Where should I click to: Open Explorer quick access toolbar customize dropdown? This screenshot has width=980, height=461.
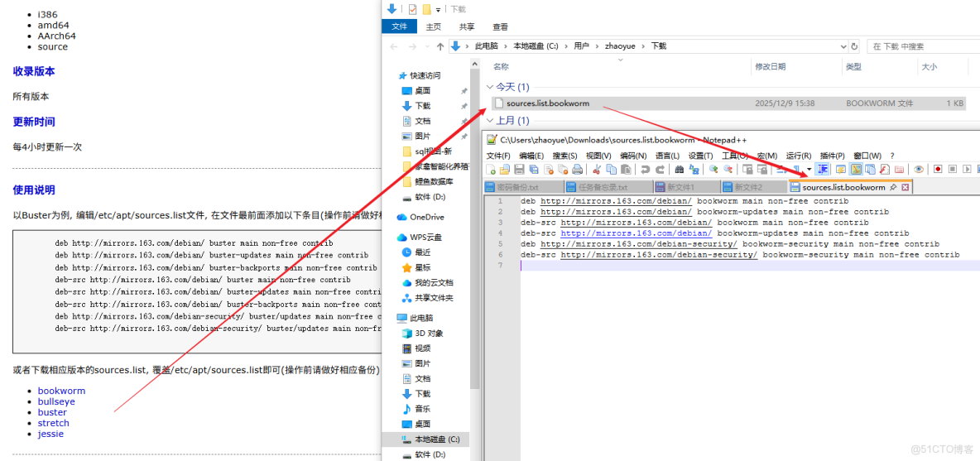(x=439, y=9)
